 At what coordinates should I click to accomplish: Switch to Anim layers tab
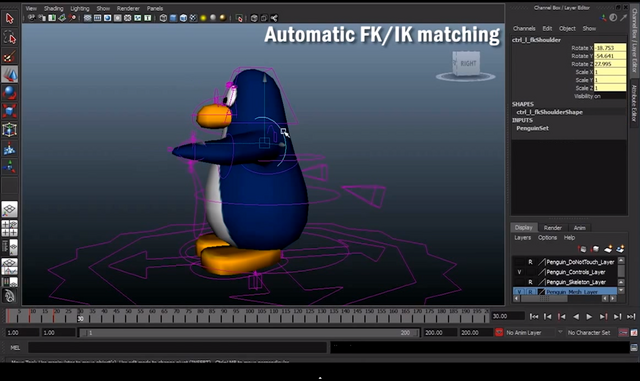click(580, 228)
